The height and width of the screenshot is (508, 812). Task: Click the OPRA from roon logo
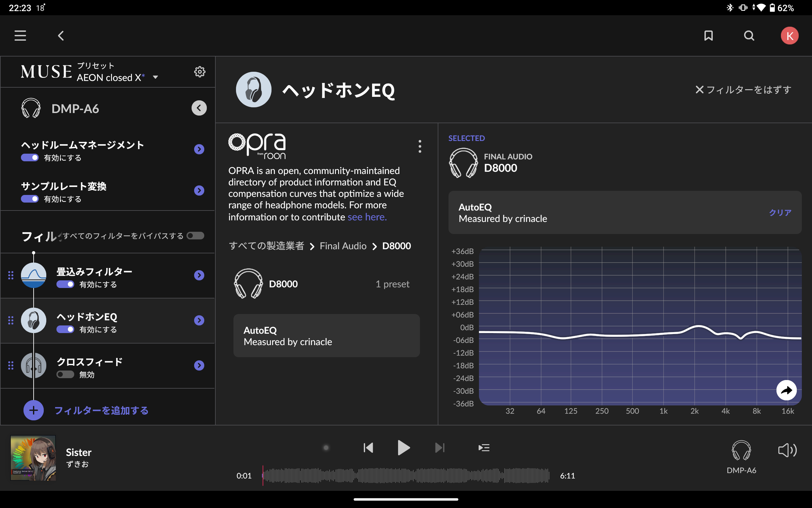[257, 146]
